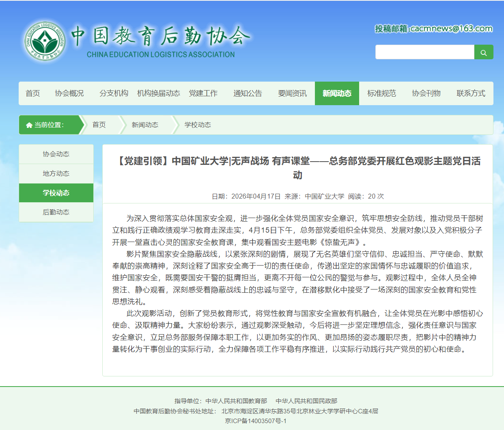Select 协会动态 in the left sidebar
Screen dimensions: 504x430
point(56,154)
